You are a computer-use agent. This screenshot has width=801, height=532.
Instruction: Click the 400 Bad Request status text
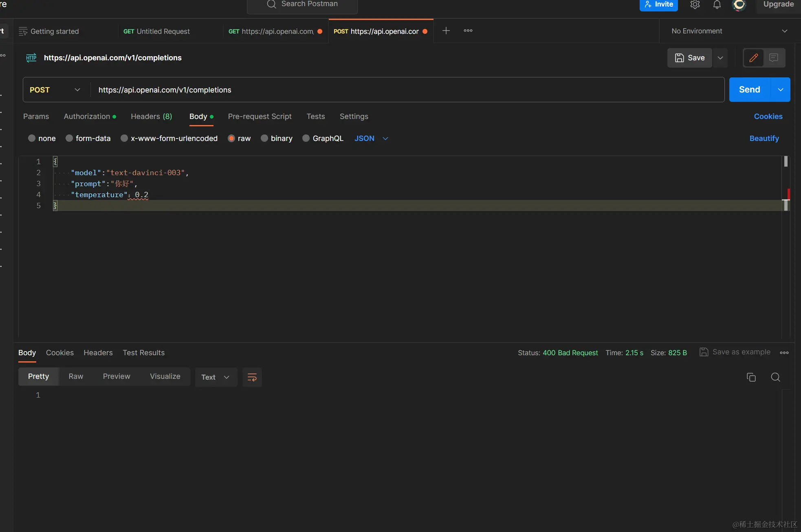pos(570,353)
